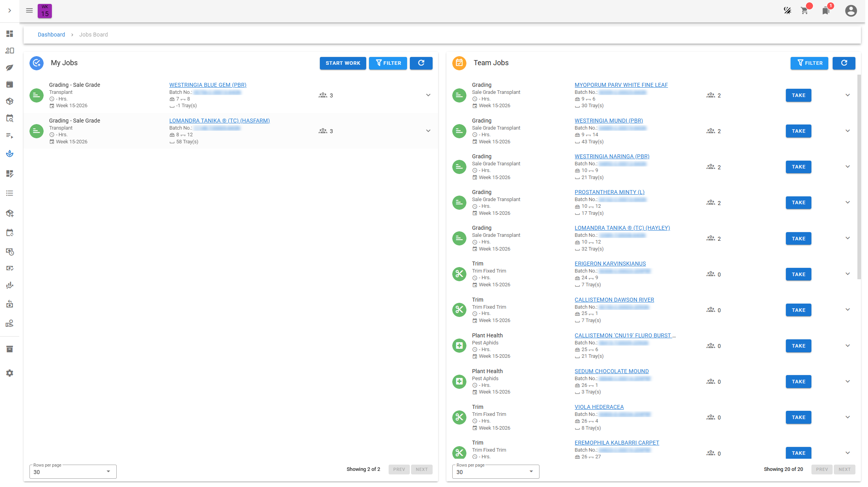This screenshot has height=487, width=868.
Task: Refresh the Team Jobs list
Action: pyautogui.click(x=844, y=63)
